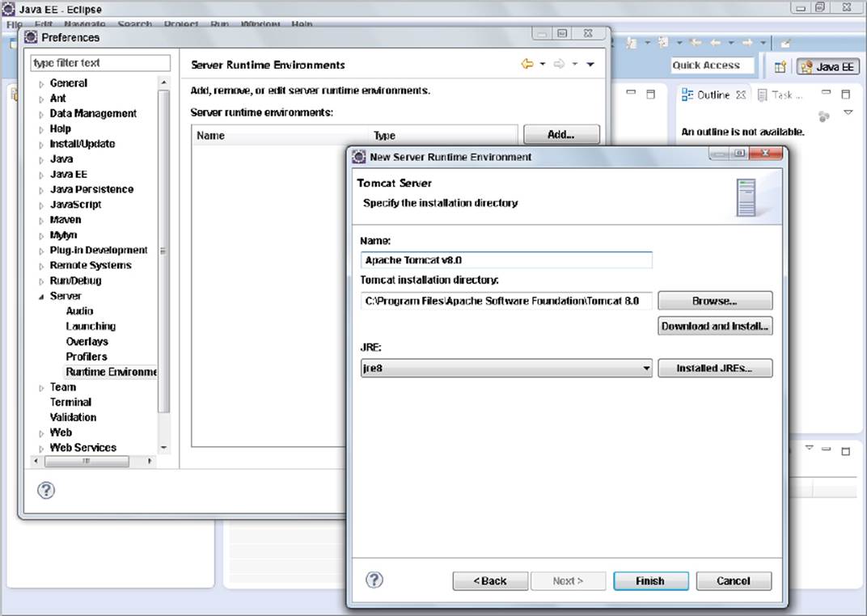Switch to the Java EE perspective button
The height and width of the screenshot is (616, 867).
coord(828,67)
